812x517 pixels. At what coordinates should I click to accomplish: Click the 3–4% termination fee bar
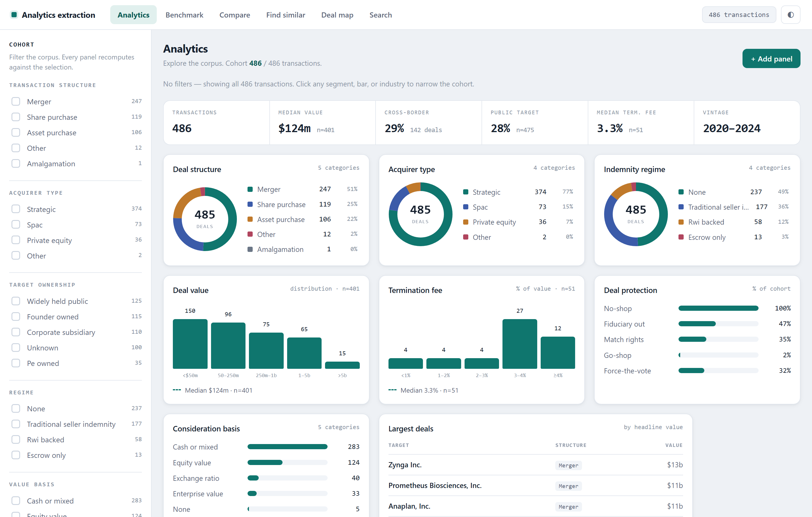click(x=519, y=344)
